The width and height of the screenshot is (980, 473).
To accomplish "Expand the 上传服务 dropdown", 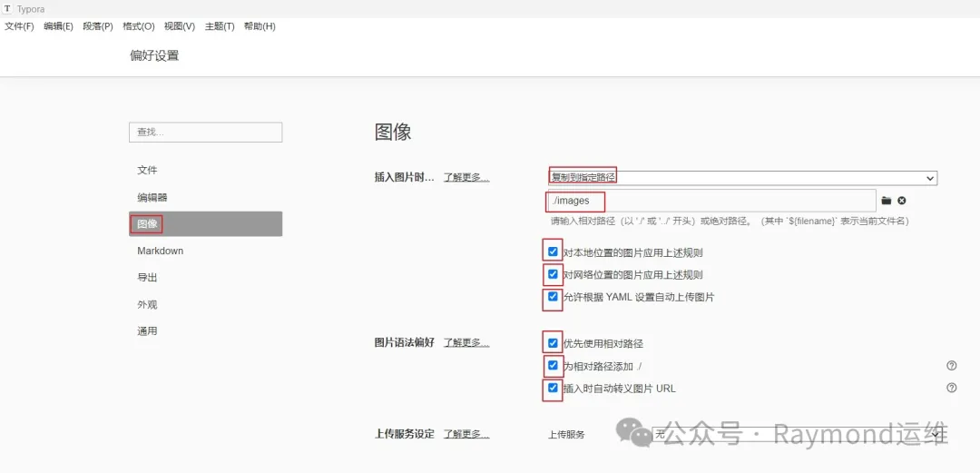I will click(x=798, y=434).
